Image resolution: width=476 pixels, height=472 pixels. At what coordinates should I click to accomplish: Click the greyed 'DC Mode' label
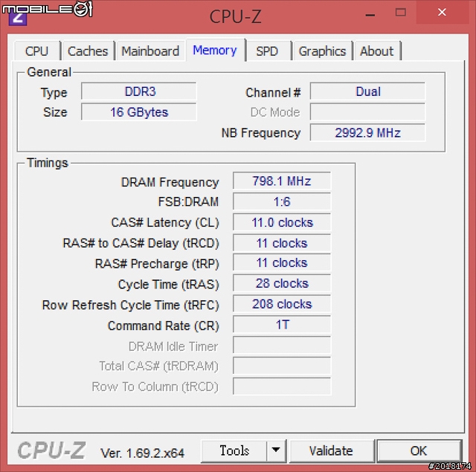pyautogui.click(x=275, y=112)
